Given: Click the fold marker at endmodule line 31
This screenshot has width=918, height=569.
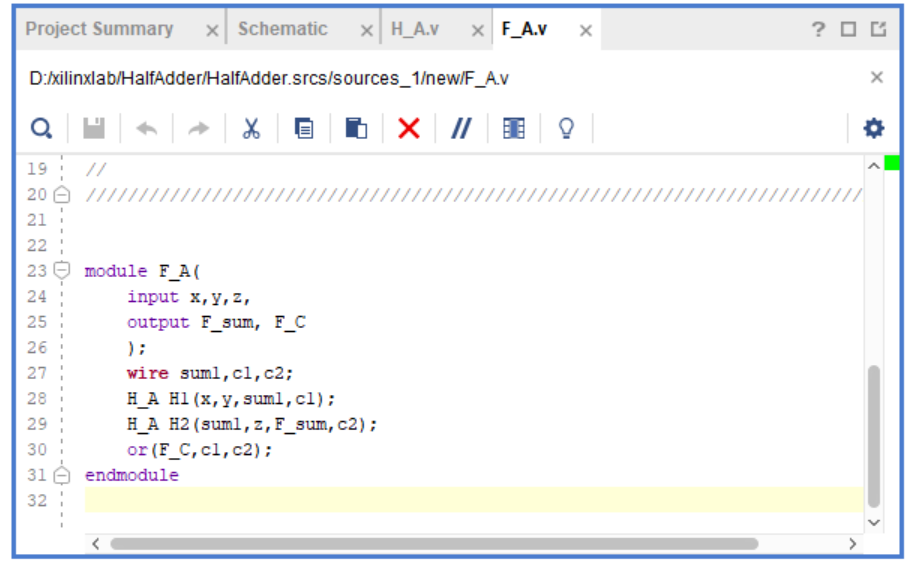Looking at the screenshot, I should click(62, 476).
